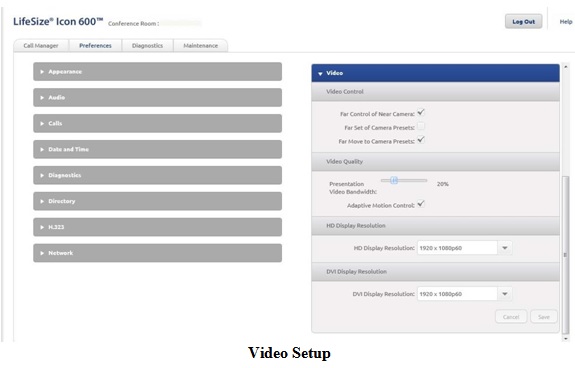The width and height of the screenshot is (575, 368).
Task: Toggle Adaptive Motion Control checkbox
Action: [421, 204]
